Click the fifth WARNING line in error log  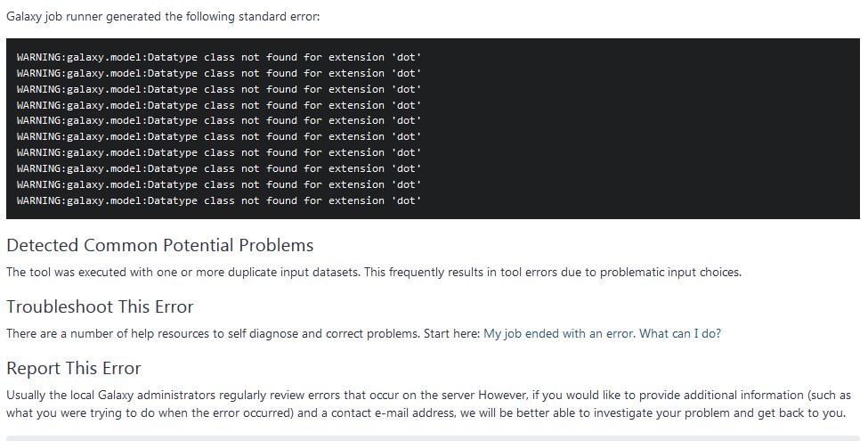[219, 121]
